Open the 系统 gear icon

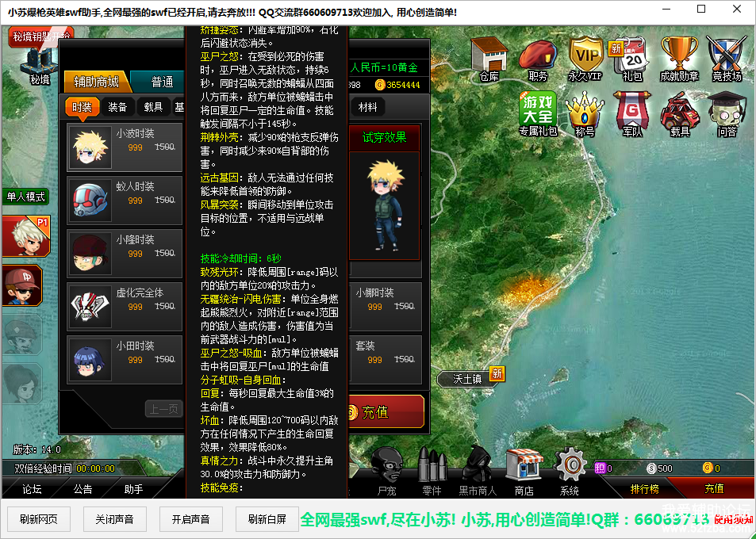570,472
